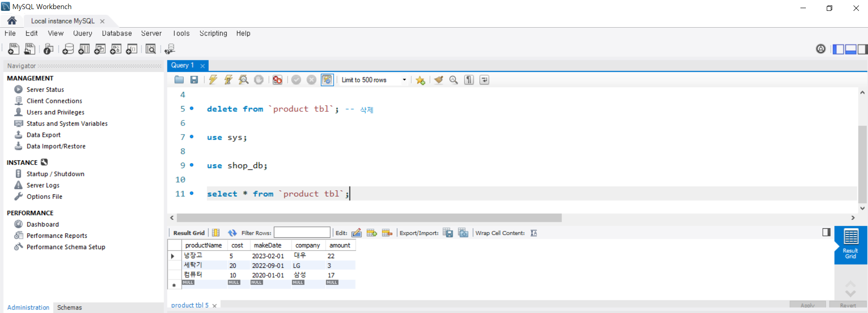Image resolution: width=868 pixels, height=313 pixels.
Task: Click the company column header
Action: pos(307,245)
